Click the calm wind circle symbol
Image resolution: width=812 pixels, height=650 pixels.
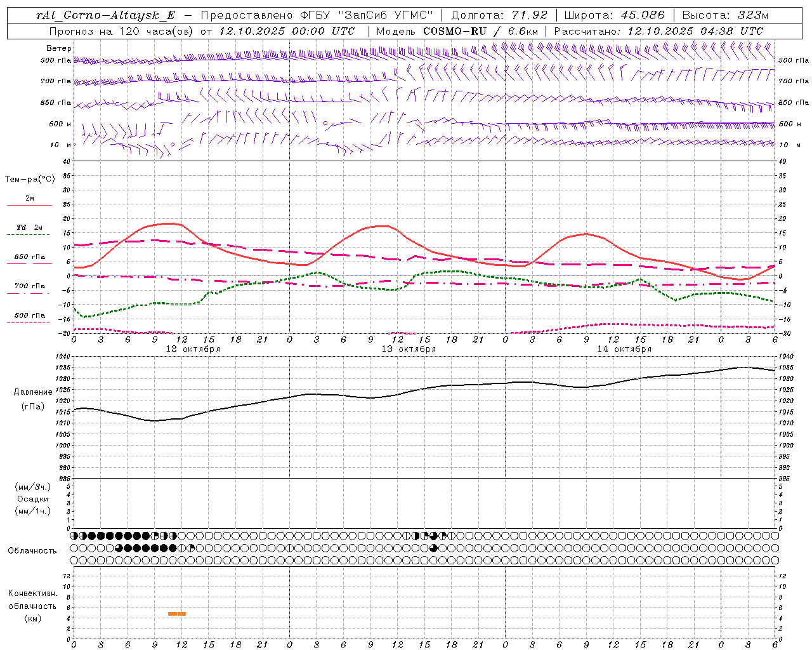pos(325,123)
